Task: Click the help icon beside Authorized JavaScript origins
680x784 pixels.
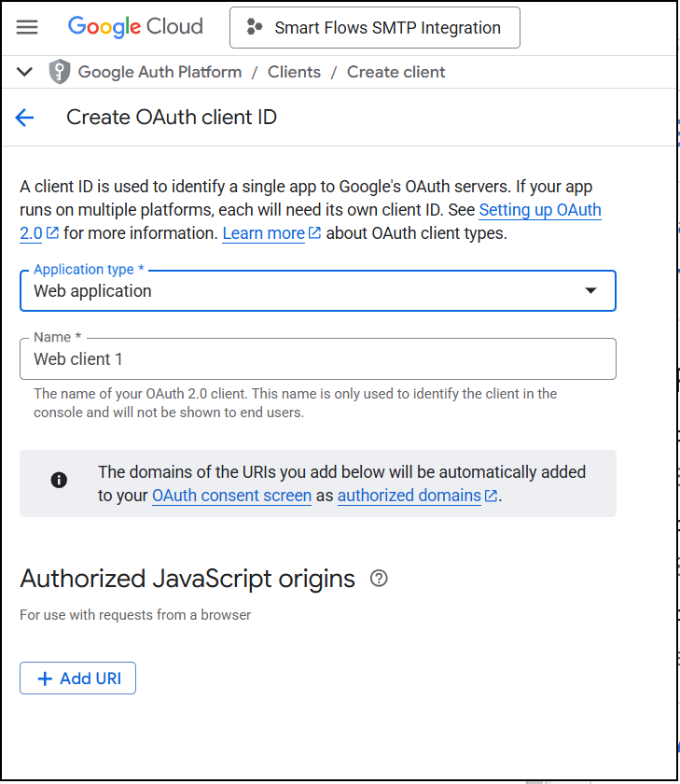Action: (x=379, y=579)
